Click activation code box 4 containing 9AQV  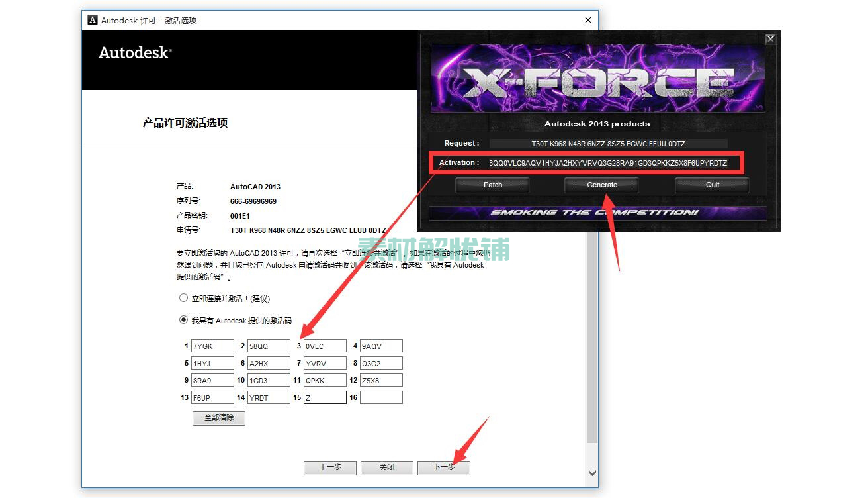tap(381, 346)
